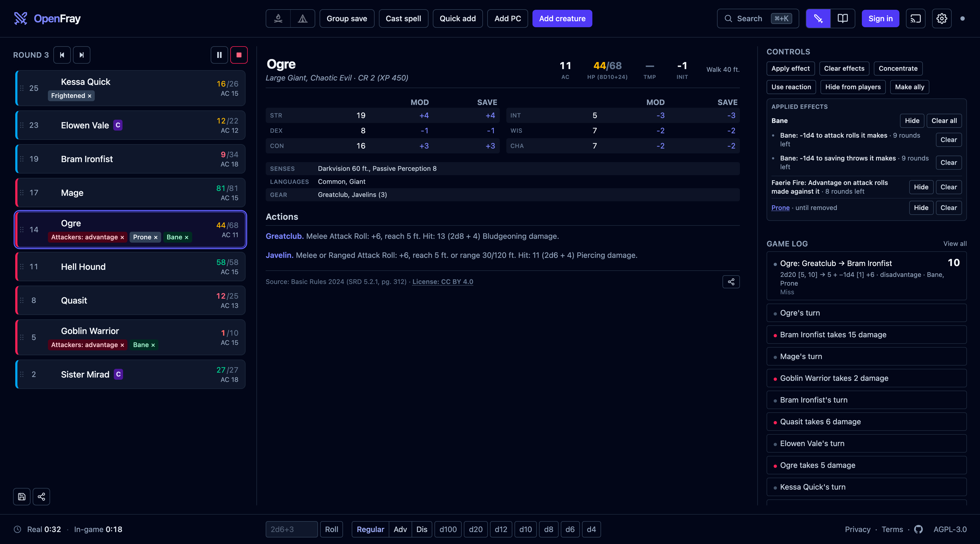The width and height of the screenshot is (980, 544).
Task: Open settings gear
Action: point(942,18)
